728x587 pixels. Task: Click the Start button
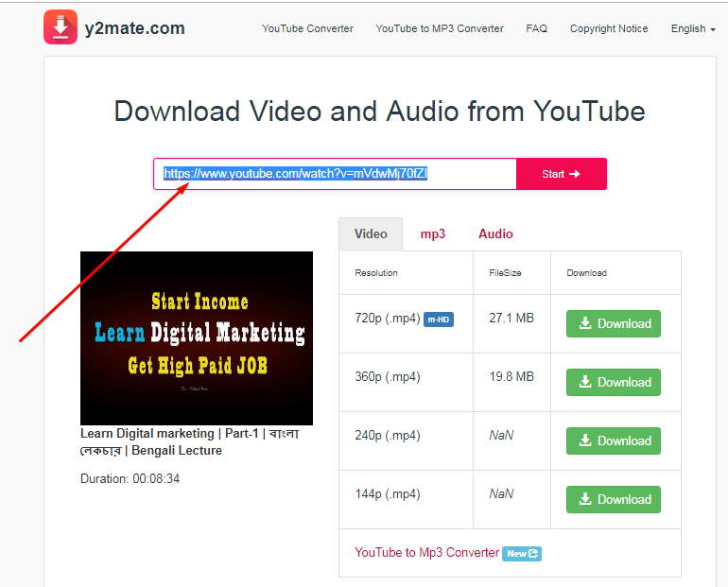click(x=562, y=174)
